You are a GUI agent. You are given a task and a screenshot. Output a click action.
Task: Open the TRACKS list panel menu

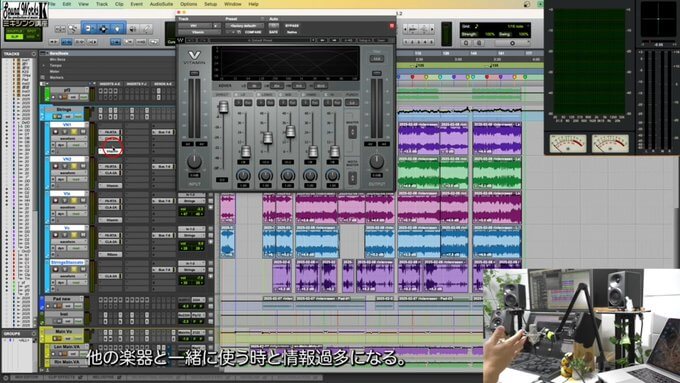(34, 54)
